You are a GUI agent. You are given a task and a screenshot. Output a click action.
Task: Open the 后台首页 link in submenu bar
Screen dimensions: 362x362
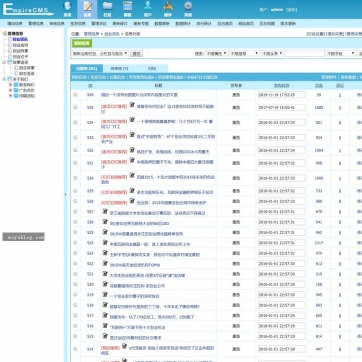tap(225, 24)
